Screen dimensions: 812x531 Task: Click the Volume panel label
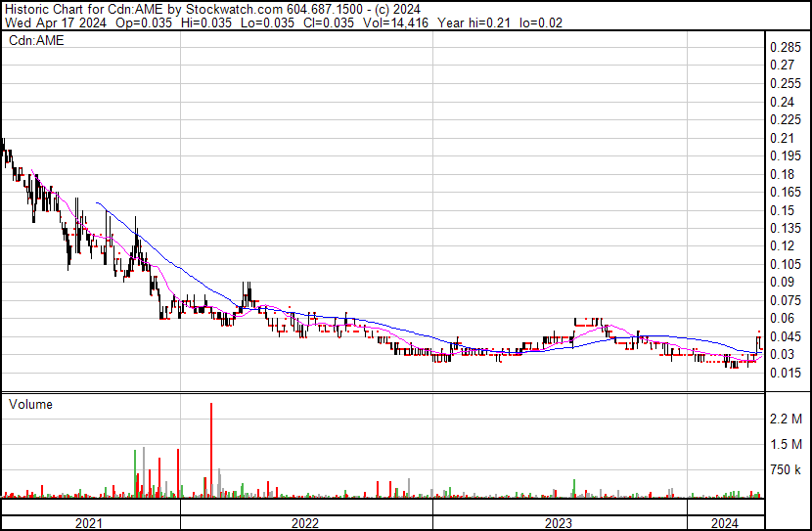pyautogui.click(x=30, y=404)
